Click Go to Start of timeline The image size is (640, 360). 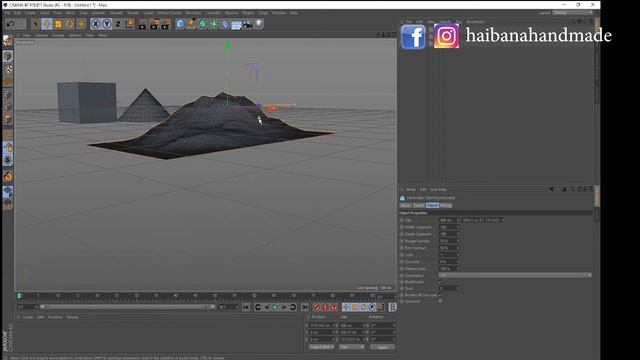click(246, 307)
